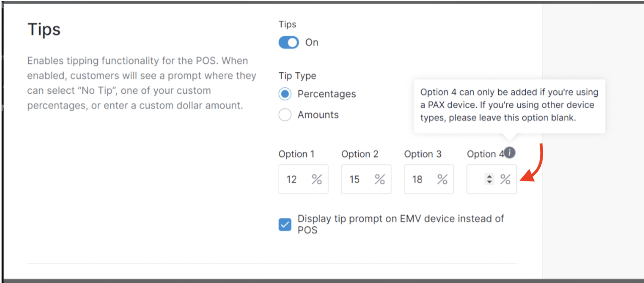Click the stepper down arrow in Option 4 field
Viewport: 644px width, 283px height.
(489, 182)
